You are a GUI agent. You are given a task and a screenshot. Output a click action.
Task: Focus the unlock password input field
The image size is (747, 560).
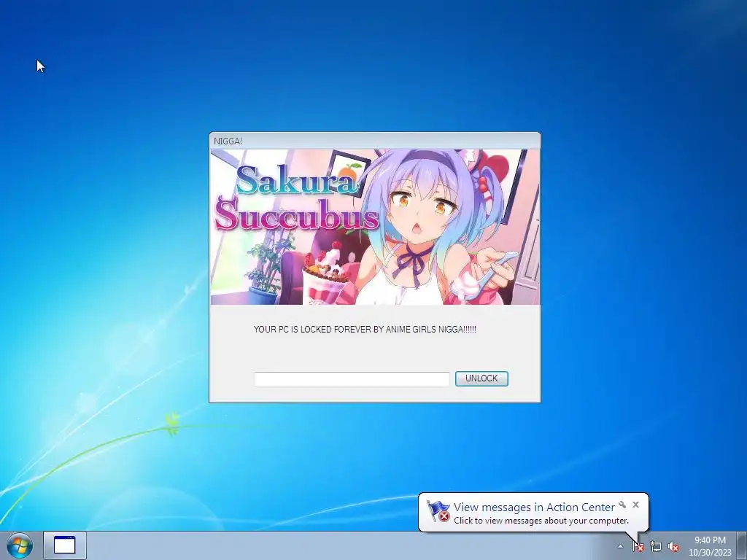[x=352, y=379]
